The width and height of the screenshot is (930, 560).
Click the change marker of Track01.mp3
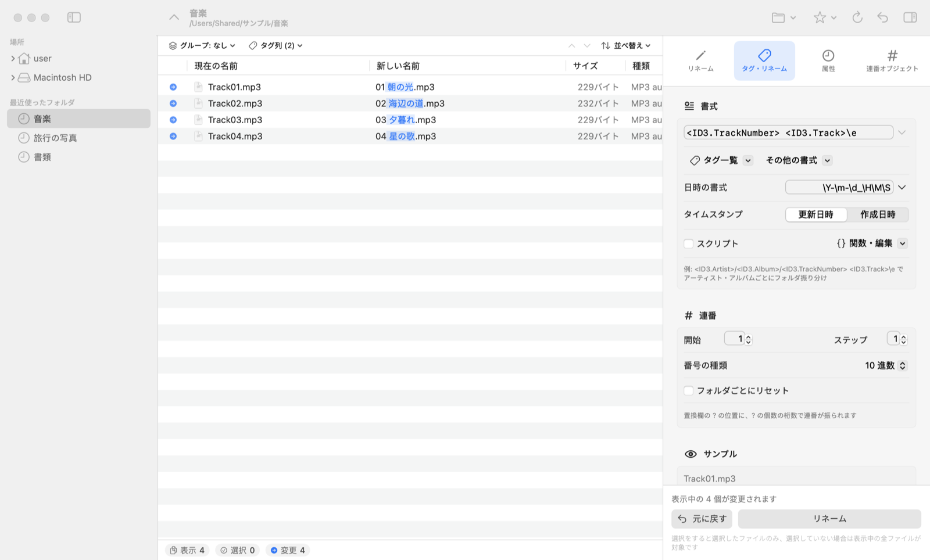(x=173, y=87)
